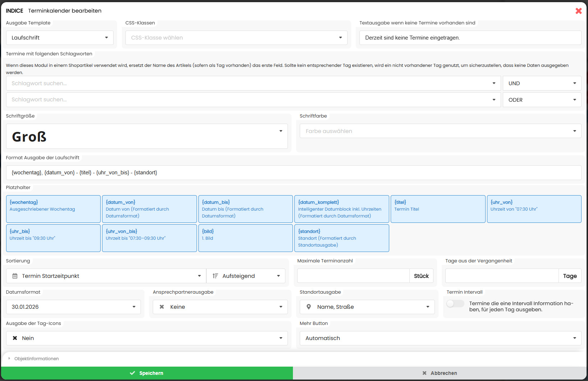This screenshot has width=588, height=381.
Task: Click the location pin icon in Standortausgabe
Action: (309, 307)
